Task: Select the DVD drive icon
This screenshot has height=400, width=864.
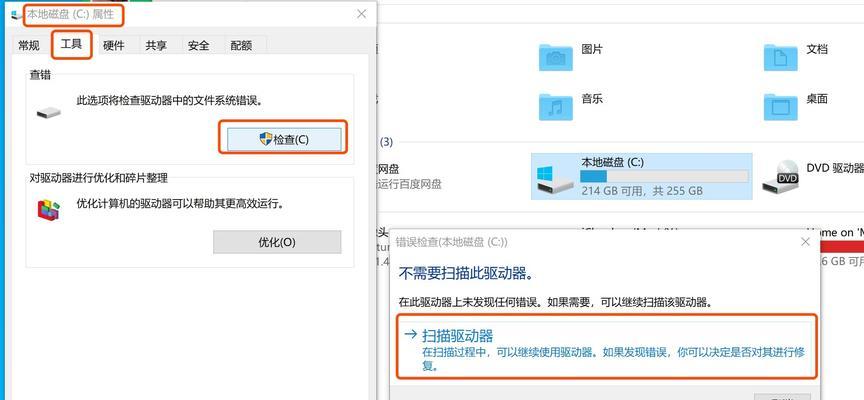Action: (x=780, y=176)
